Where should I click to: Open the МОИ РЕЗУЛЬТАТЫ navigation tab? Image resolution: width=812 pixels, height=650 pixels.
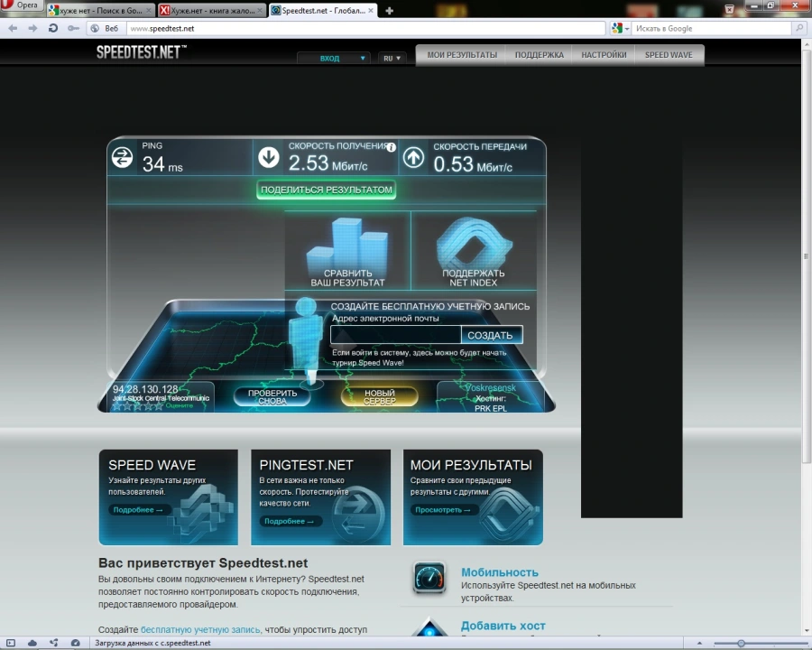pyautogui.click(x=462, y=55)
